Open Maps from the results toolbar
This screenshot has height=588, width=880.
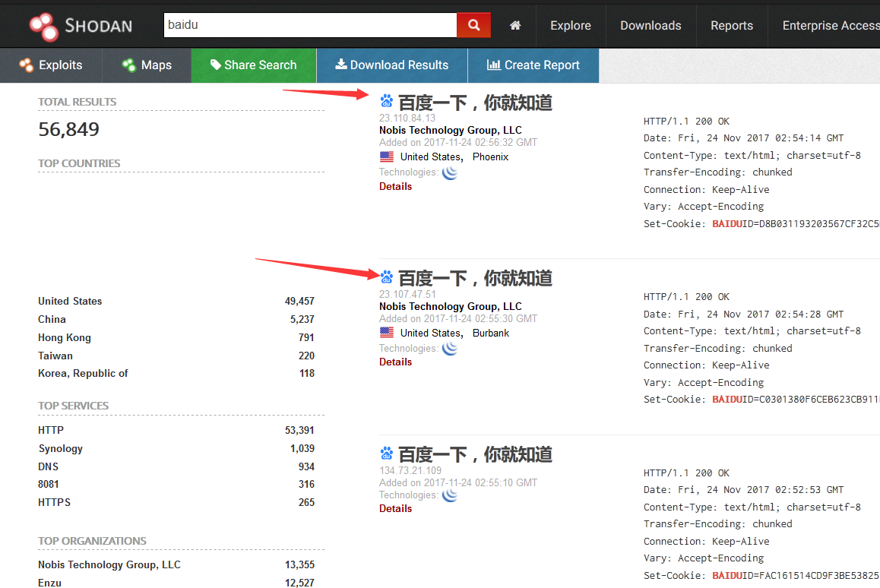(x=146, y=65)
